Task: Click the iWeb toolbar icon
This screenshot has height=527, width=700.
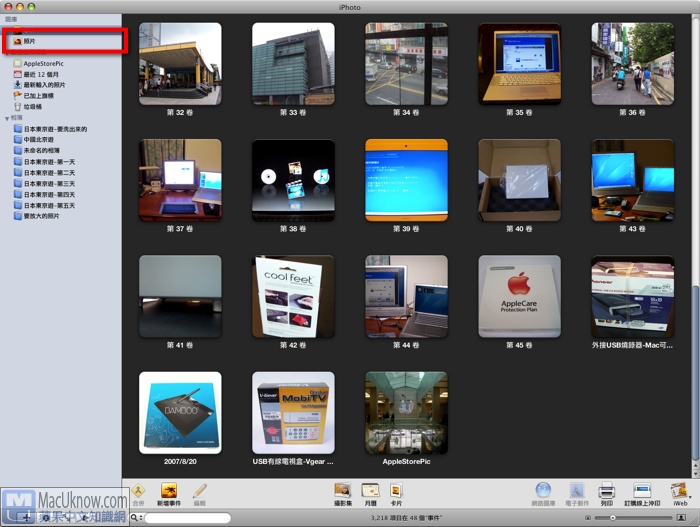Action: click(x=679, y=490)
